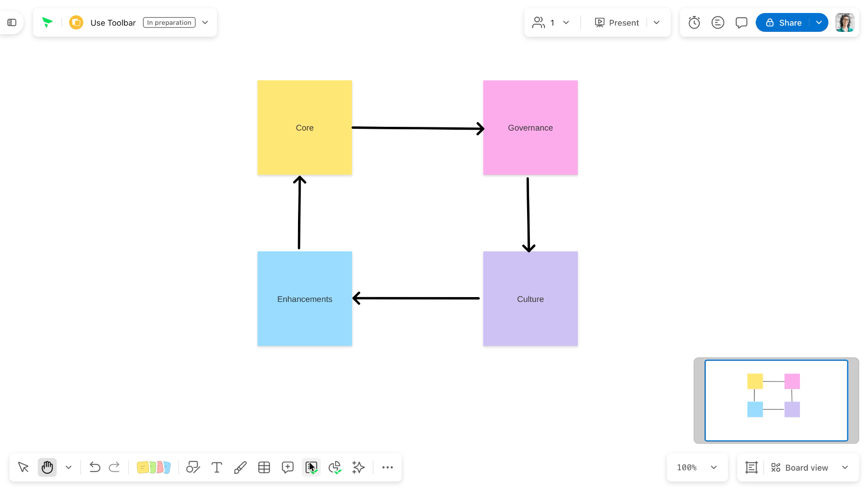Select the arrow from Core to Governance
The width and height of the screenshot is (868, 491).
coord(418,128)
